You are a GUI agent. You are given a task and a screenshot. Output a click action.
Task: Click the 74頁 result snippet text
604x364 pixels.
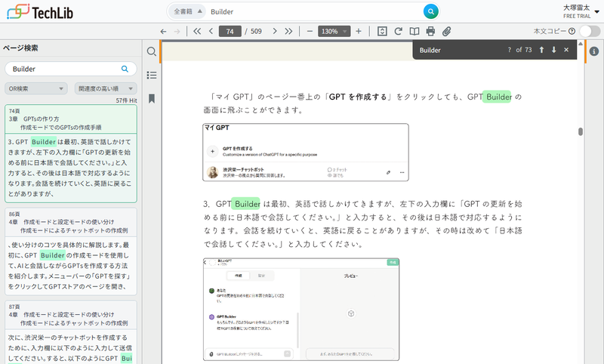[x=70, y=168]
